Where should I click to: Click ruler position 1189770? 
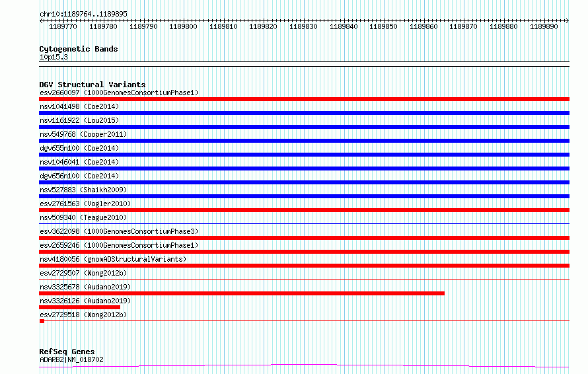[x=63, y=26]
